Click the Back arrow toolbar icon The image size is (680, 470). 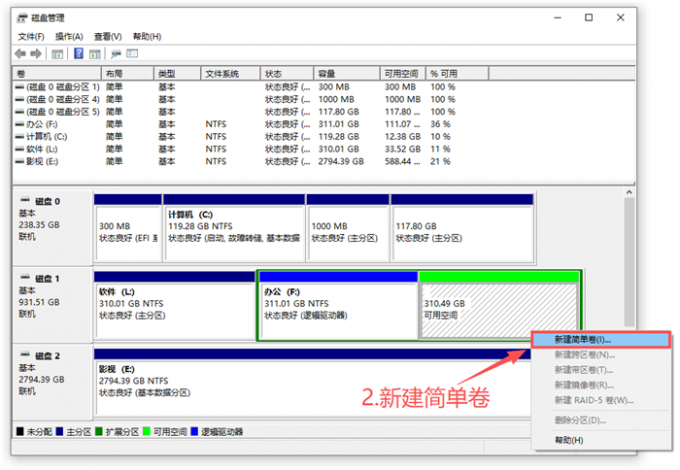pos(20,53)
